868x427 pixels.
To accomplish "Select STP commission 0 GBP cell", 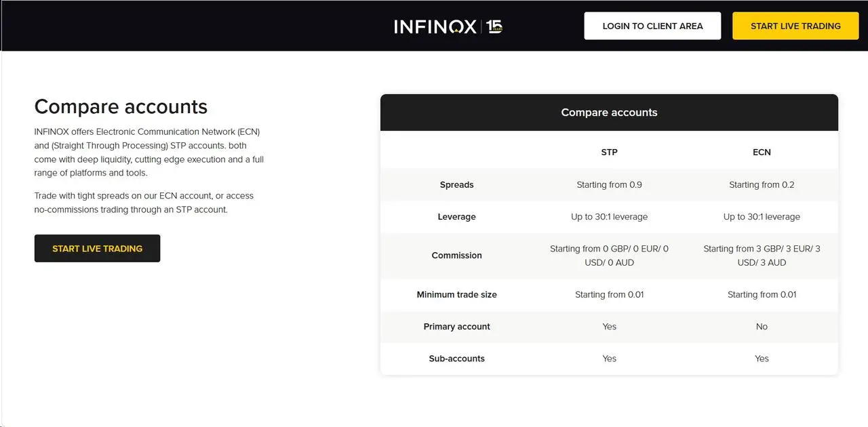I will (x=609, y=256).
